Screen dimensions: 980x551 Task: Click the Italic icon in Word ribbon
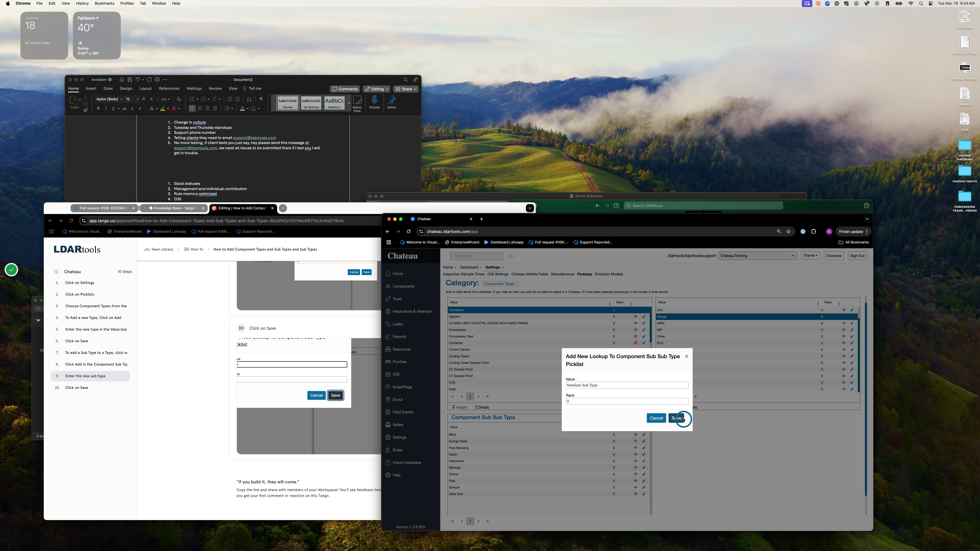click(x=106, y=109)
